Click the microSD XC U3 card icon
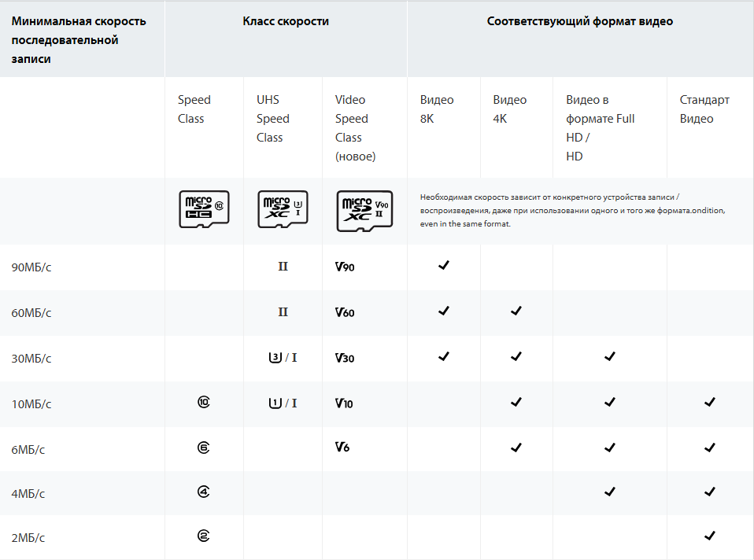754x560 pixels. pyautogui.click(x=283, y=209)
